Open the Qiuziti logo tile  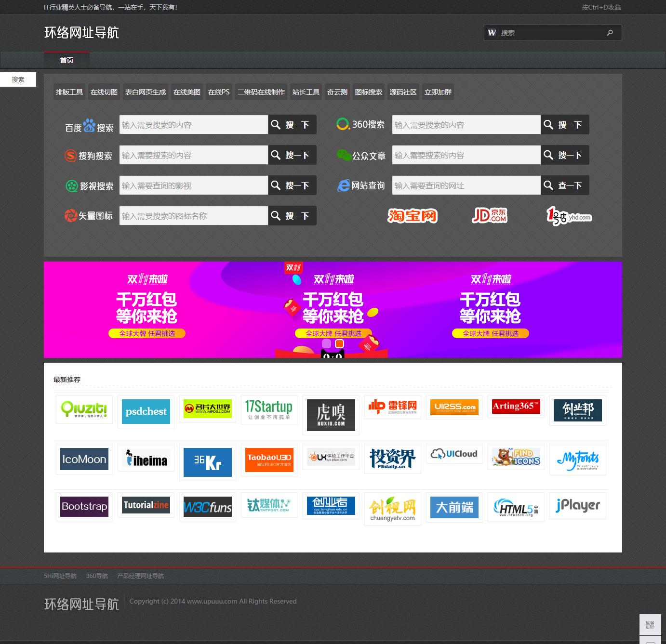click(x=84, y=409)
